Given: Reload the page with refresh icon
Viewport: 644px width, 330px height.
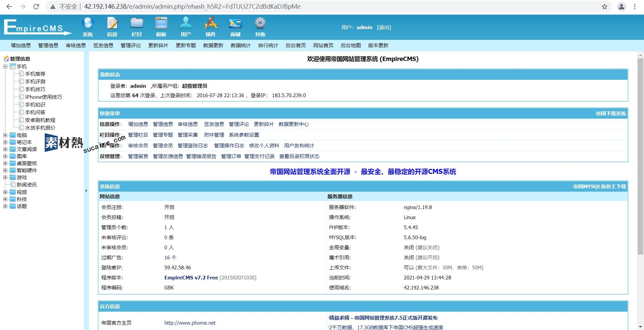Looking at the screenshot, I should click(x=36, y=6).
